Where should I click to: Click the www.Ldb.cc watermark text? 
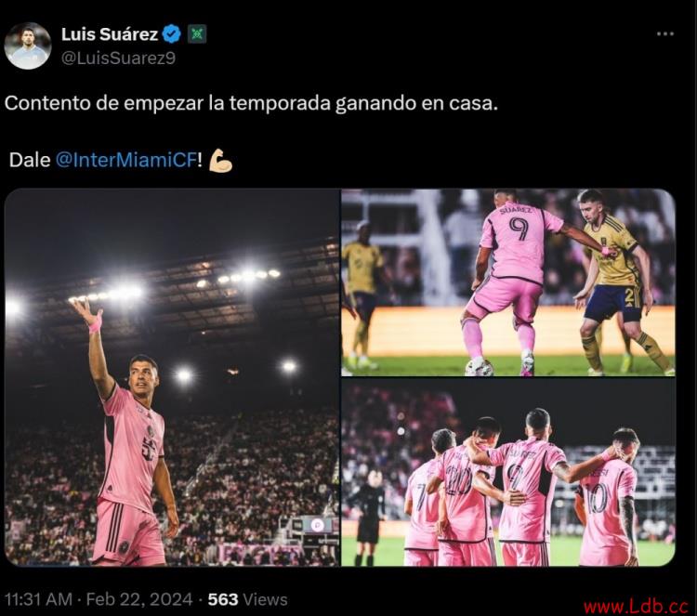pos(636,607)
